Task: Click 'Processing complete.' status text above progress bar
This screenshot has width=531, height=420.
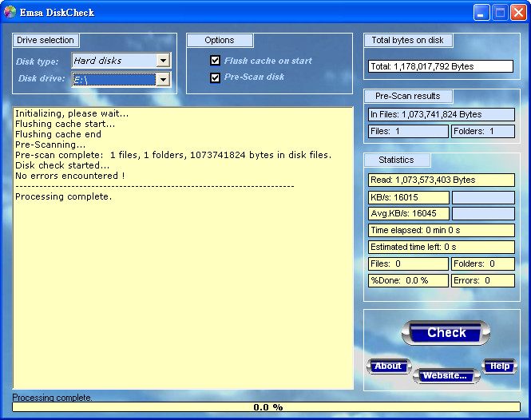Action: point(52,398)
